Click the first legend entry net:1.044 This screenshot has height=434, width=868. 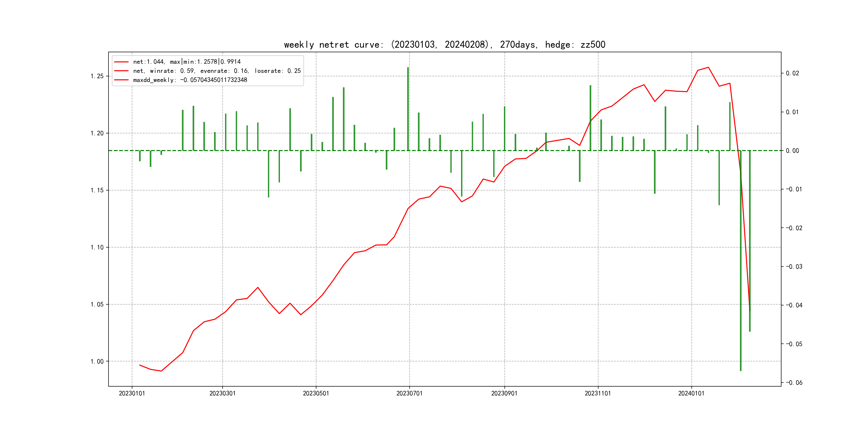click(x=187, y=62)
